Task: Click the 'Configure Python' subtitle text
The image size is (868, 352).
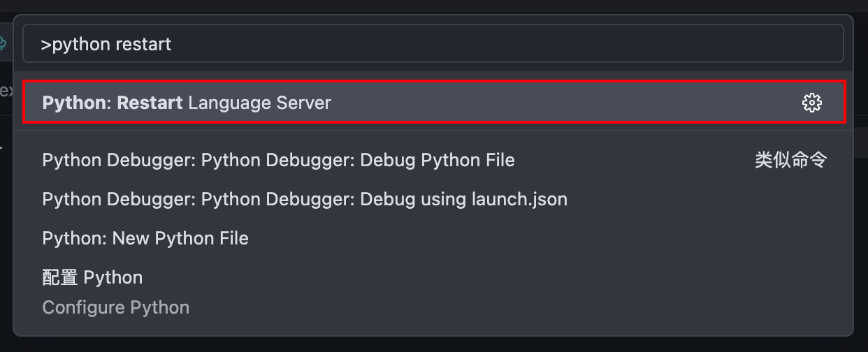Action: pos(116,308)
